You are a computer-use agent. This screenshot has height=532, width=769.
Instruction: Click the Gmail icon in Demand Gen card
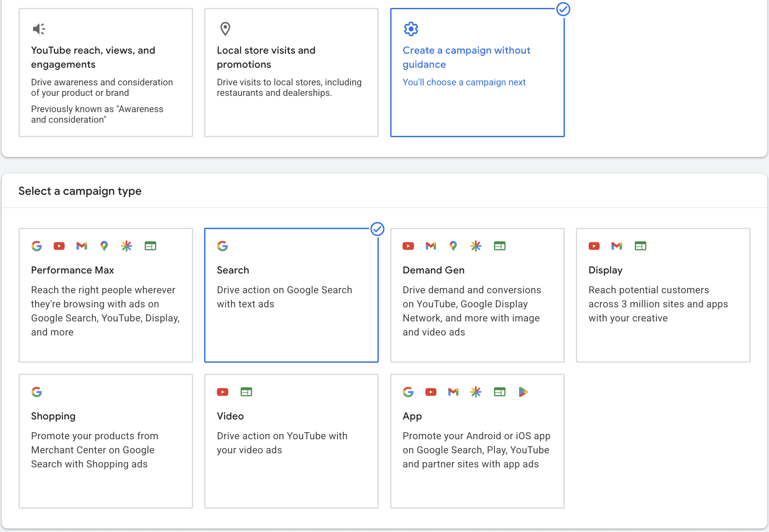(x=431, y=246)
